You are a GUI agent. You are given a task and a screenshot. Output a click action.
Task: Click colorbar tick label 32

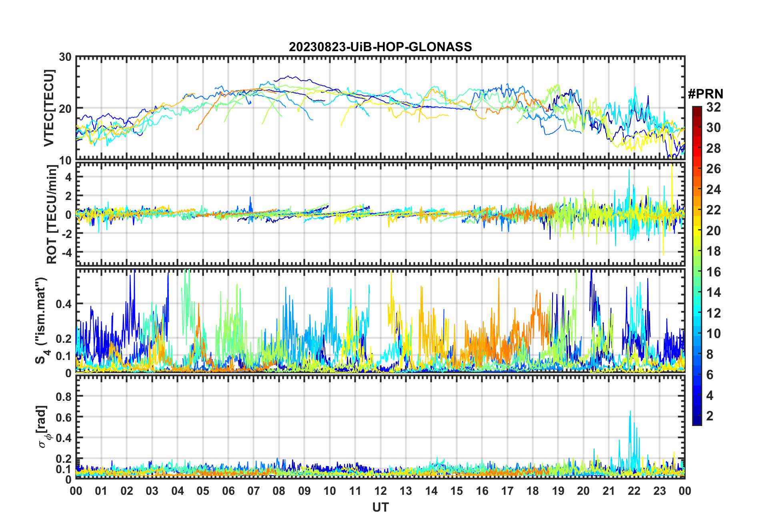pyautogui.click(x=713, y=107)
